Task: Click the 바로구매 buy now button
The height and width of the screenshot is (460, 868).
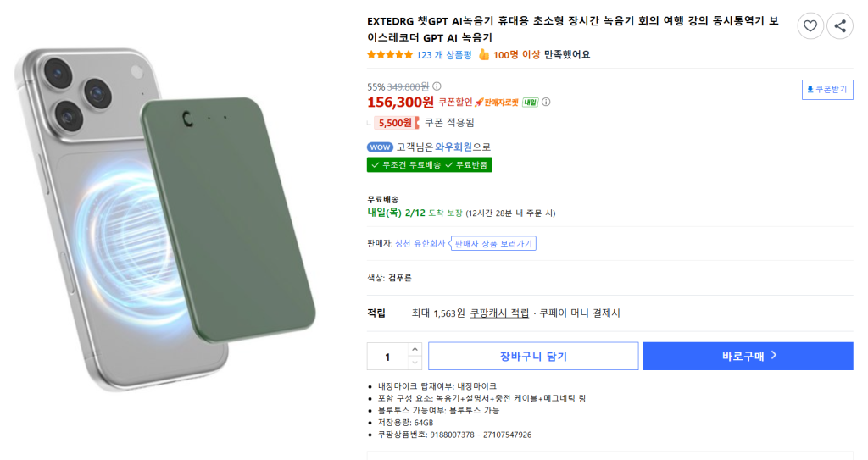Action: tap(748, 357)
